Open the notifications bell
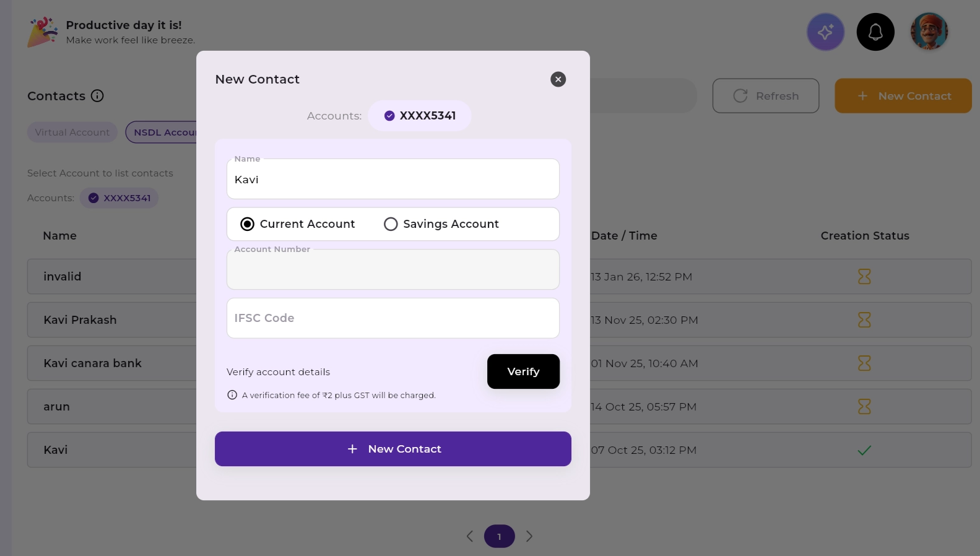Image resolution: width=980 pixels, height=556 pixels. (875, 32)
